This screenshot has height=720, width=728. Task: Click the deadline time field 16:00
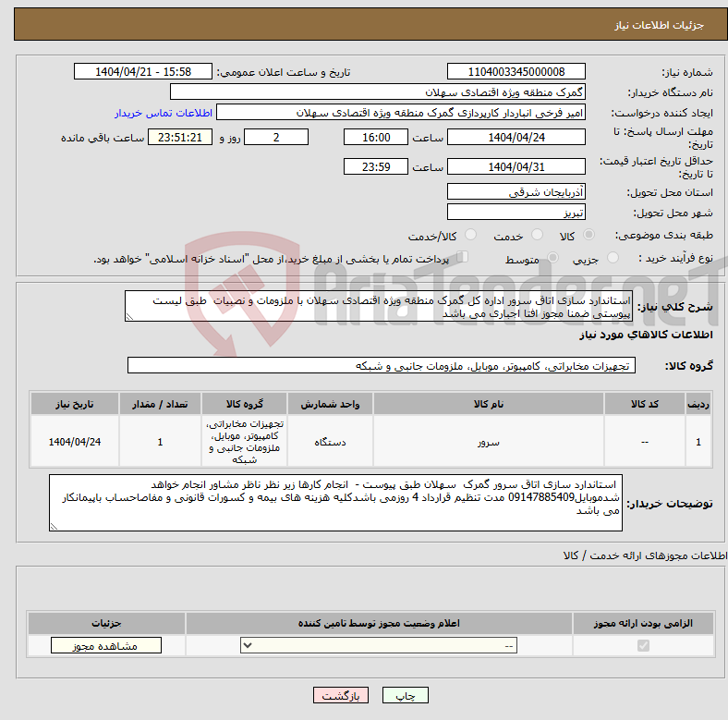[376, 137]
